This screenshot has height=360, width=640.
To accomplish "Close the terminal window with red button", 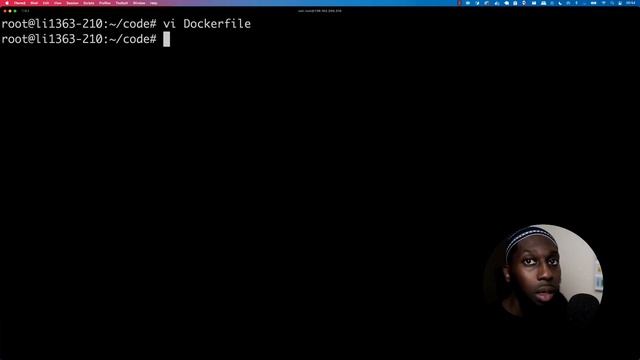I will tap(5, 11).
